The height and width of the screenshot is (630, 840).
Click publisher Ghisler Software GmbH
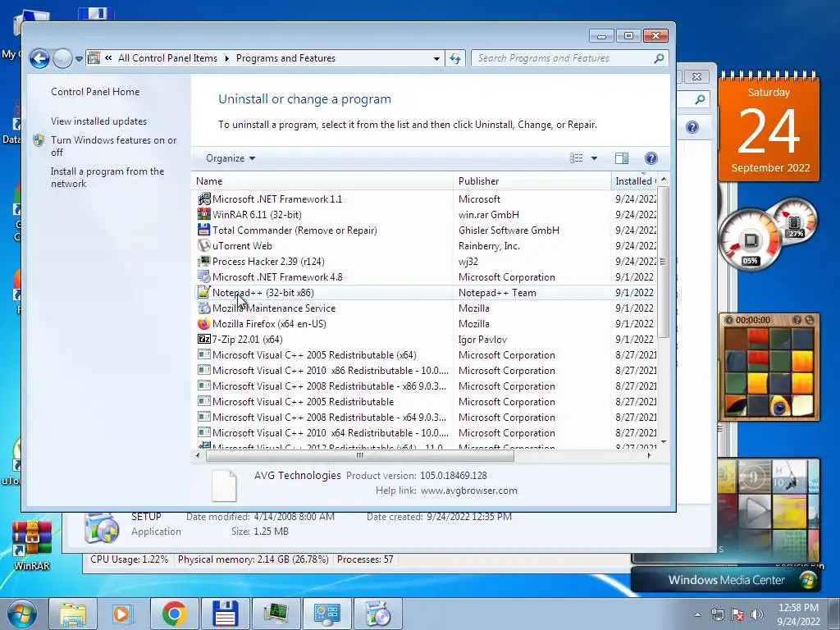coord(509,230)
